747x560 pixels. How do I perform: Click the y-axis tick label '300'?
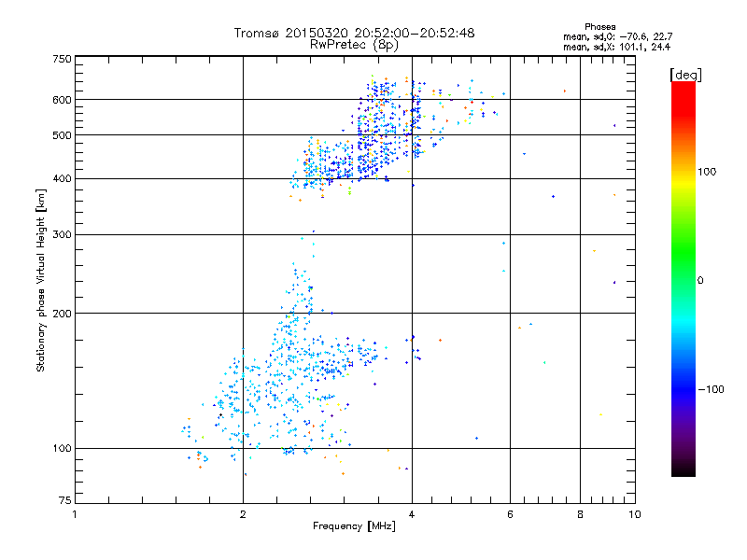[63, 235]
